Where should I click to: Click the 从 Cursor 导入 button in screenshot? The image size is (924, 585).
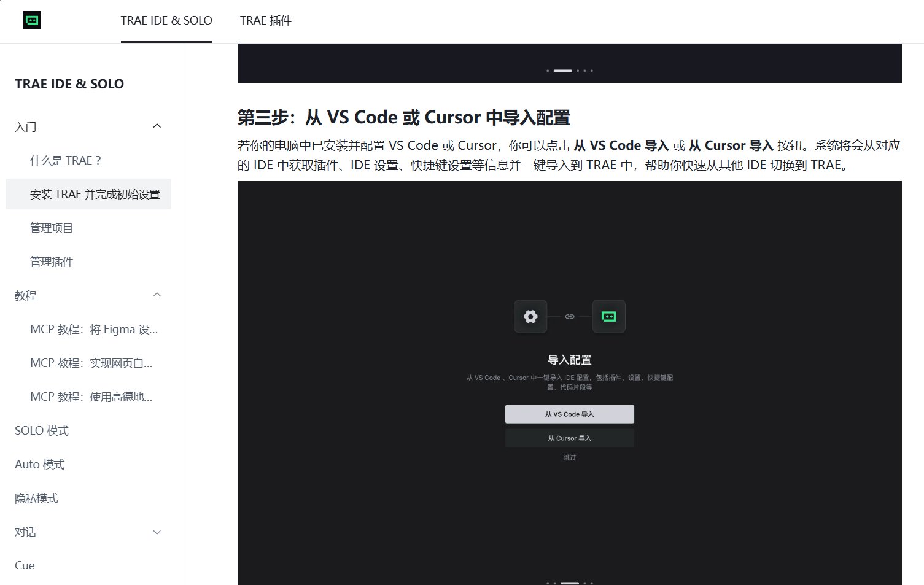(x=570, y=438)
